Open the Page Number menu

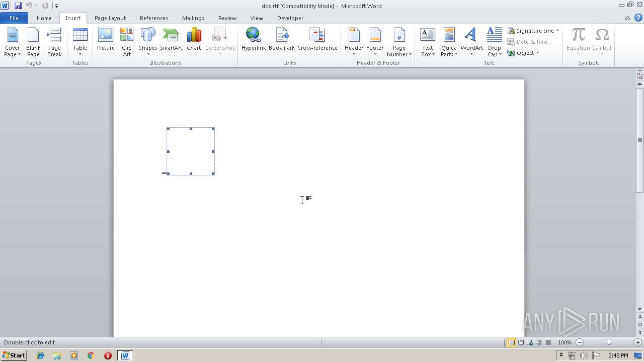399,42
